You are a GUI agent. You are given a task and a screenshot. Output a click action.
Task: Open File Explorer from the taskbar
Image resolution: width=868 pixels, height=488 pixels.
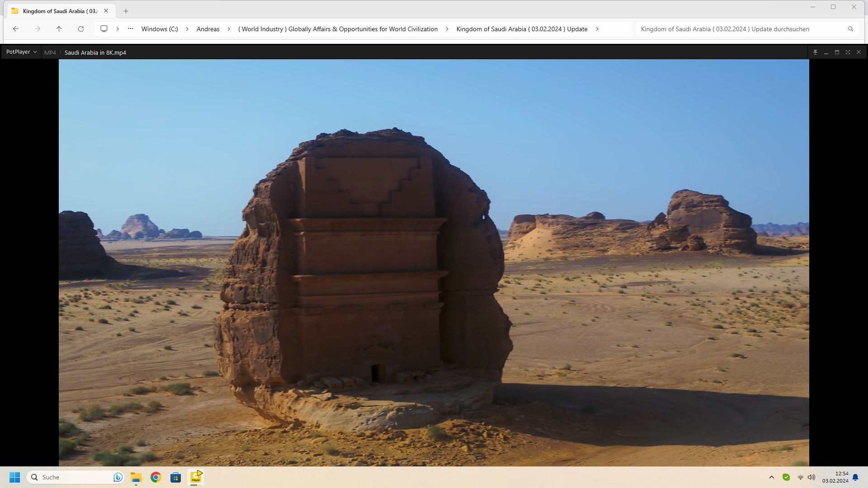click(136, 477)
